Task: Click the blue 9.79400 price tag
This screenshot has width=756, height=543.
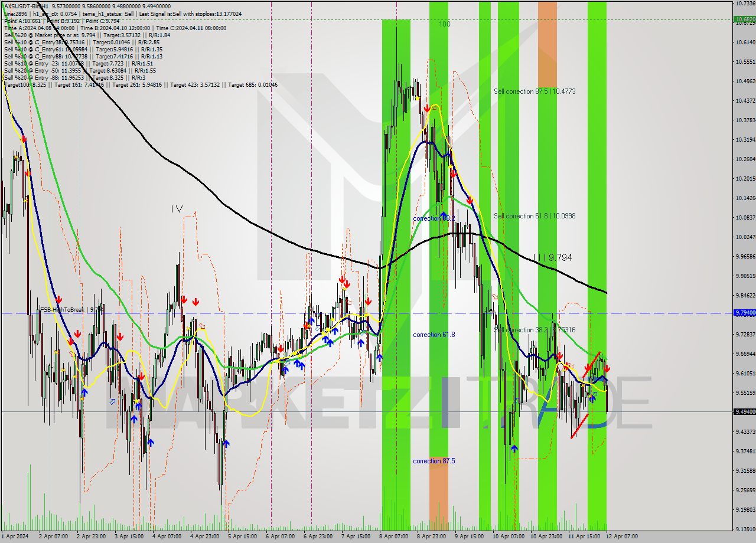Action: [745, 312]
